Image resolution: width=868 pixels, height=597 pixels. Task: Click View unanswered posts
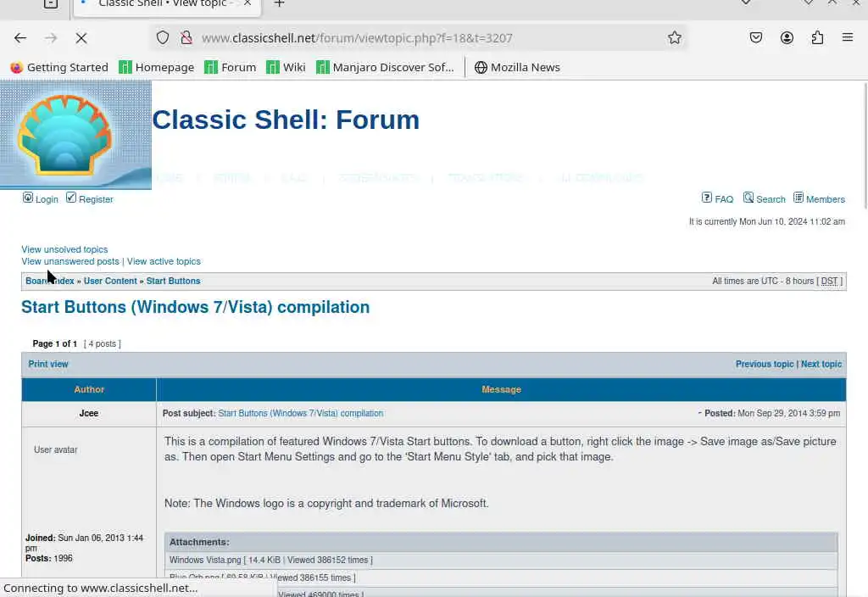point(70,261)
